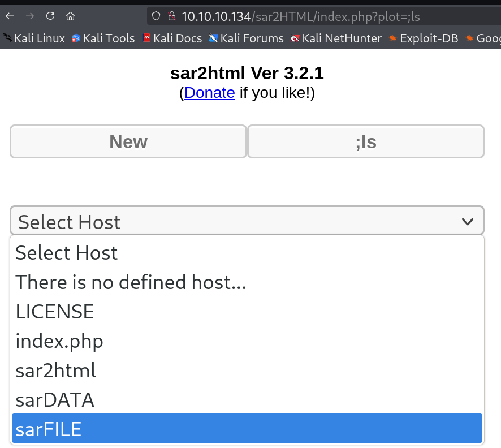501x448 pixels.
Task: Choose the Select Host option in list
Action: [x=247, y=253]
